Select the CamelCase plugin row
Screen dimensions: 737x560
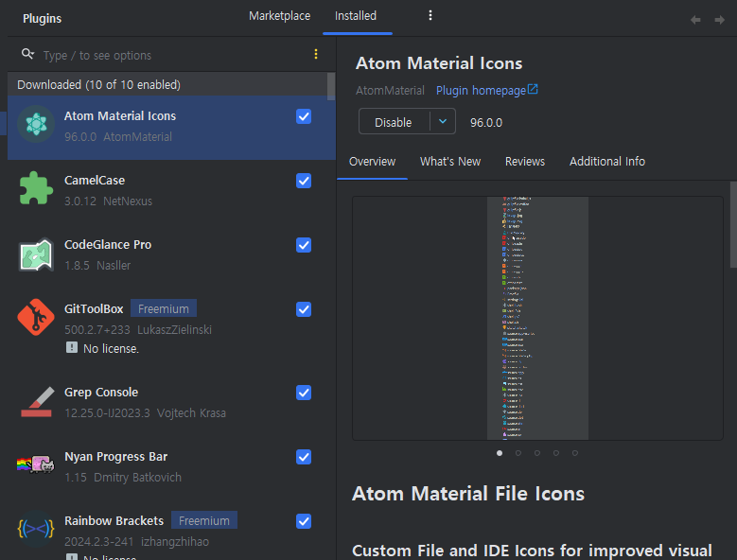(171, 190)
